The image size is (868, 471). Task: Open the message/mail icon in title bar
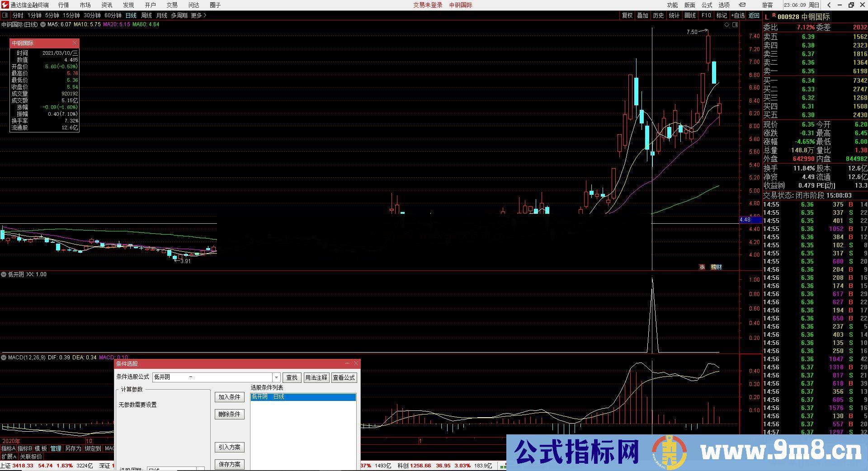742,5
